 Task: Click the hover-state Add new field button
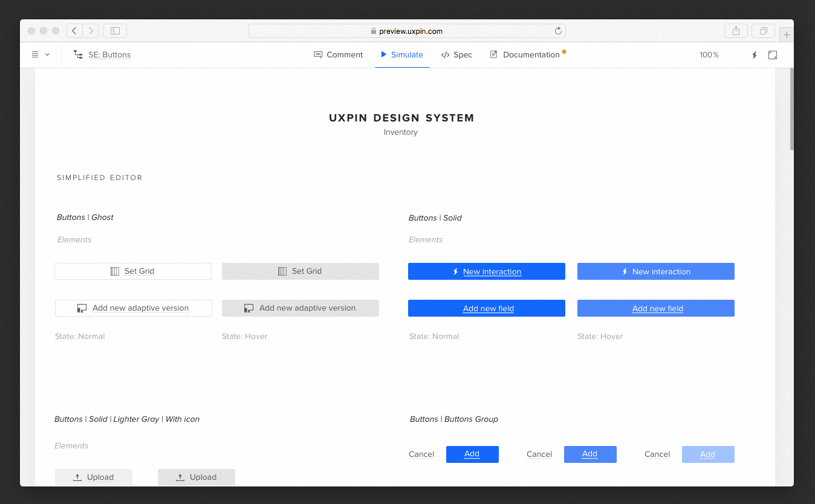tap(656, 308)
